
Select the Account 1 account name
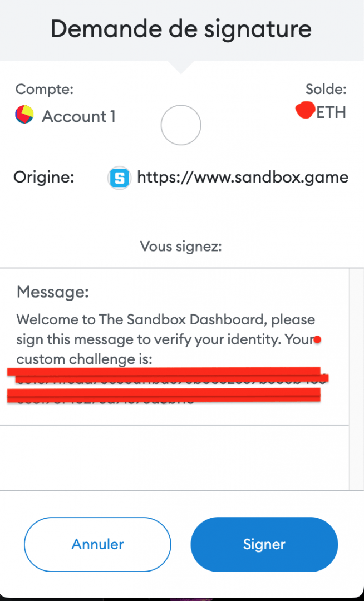tap(78, 116)
